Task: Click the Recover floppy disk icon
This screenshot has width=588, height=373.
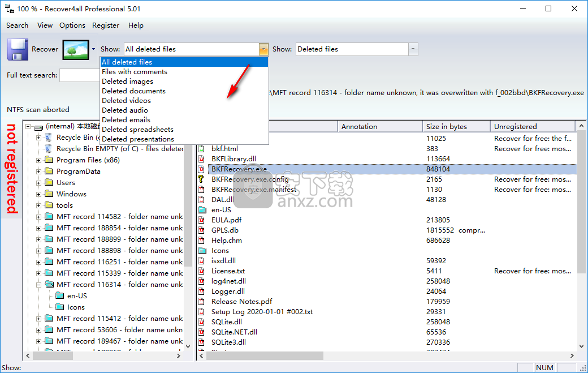Action: click(18, 49)
